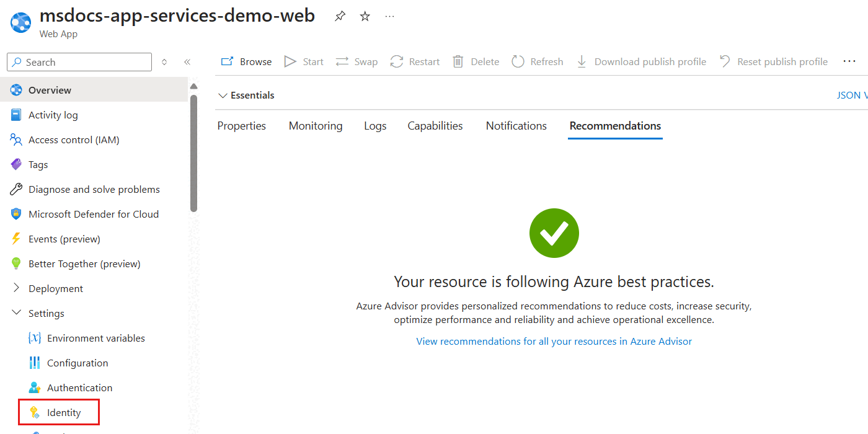
Task: Click the Access control people icon
Action: pos(16,139)
